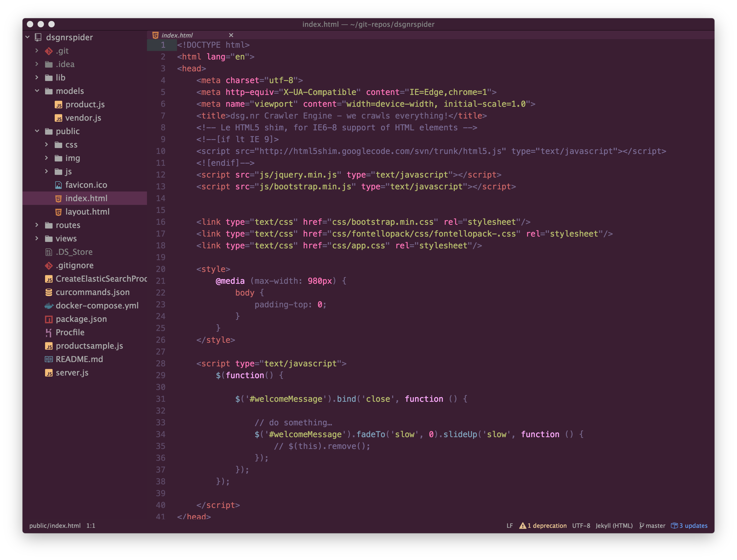Open the Procfile entry

70,332
